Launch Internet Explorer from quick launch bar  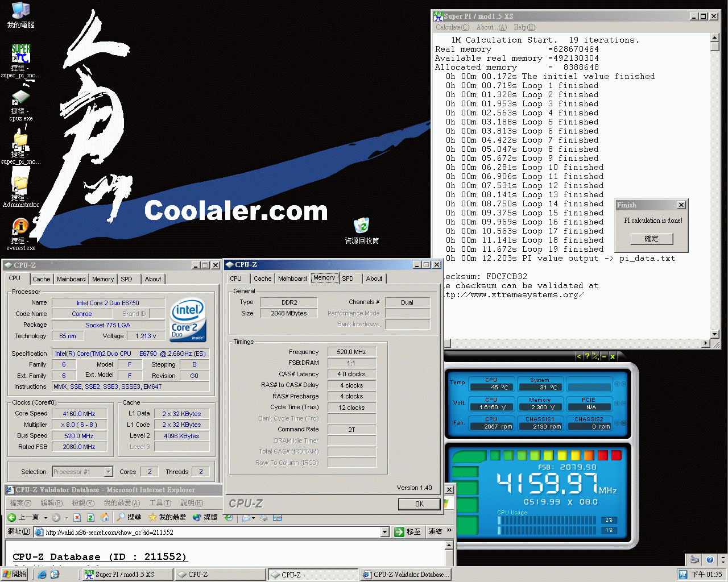(42, 575)
